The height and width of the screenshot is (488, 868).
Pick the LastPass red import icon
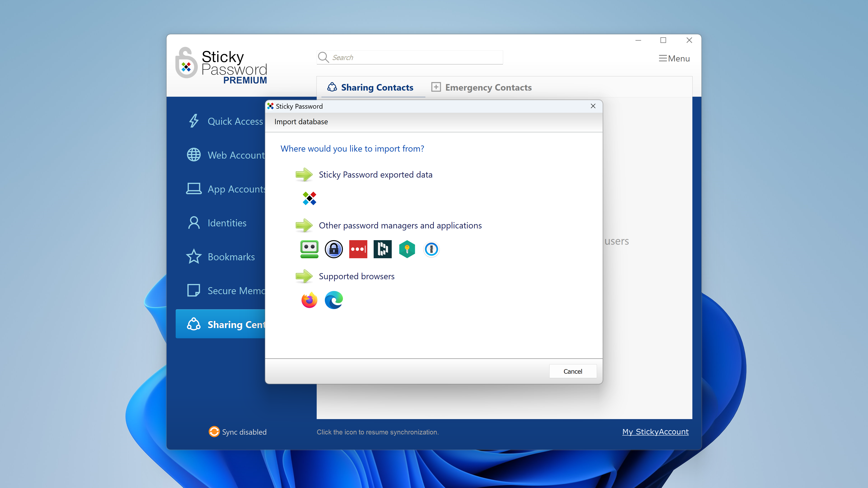coord(358,249)
